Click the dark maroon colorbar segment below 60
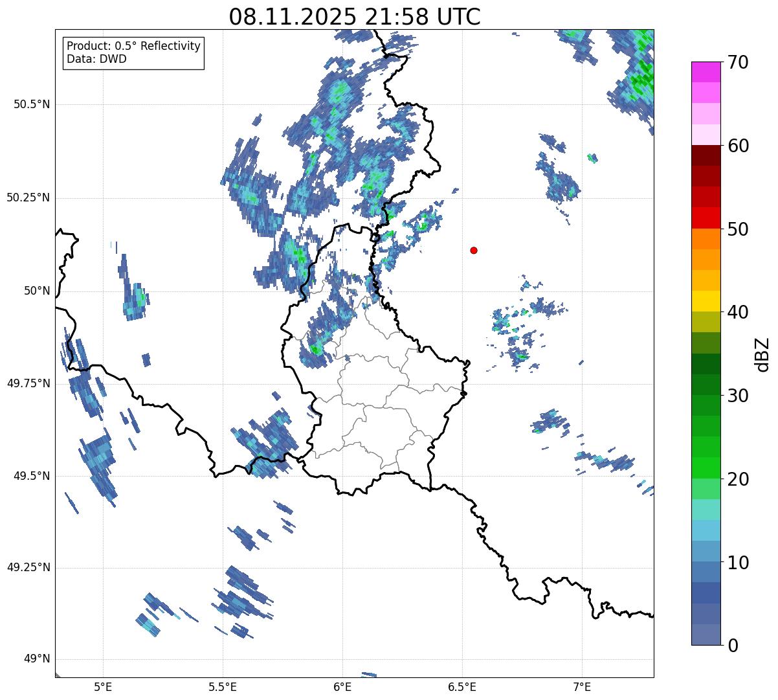The height and width of the screenshot is (700, 778). (x=706, y=155)
